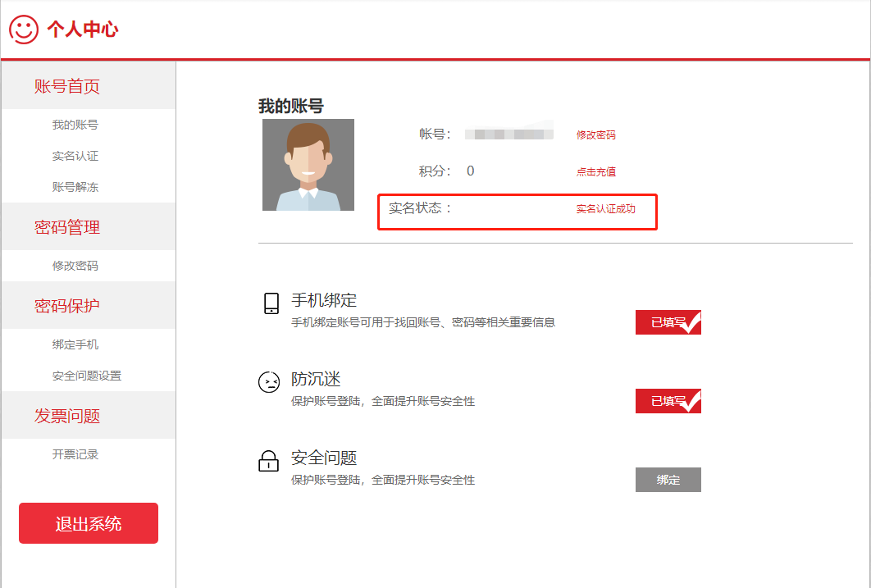
Task: Select 我的账号 in the sidebar
Action: pos(75,125)
